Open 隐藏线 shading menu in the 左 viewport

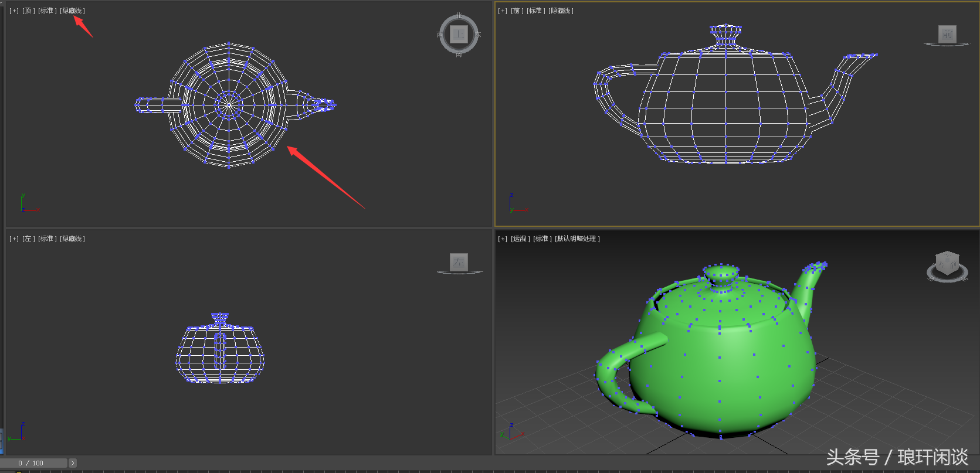(72, 239)
